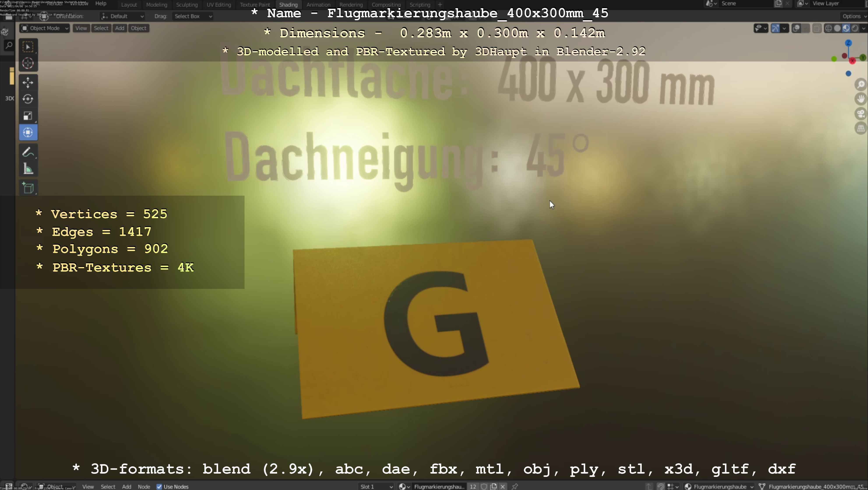Select the Measure tool
Image resolution: width=868 pixels, height=490 pixels.
28,169
